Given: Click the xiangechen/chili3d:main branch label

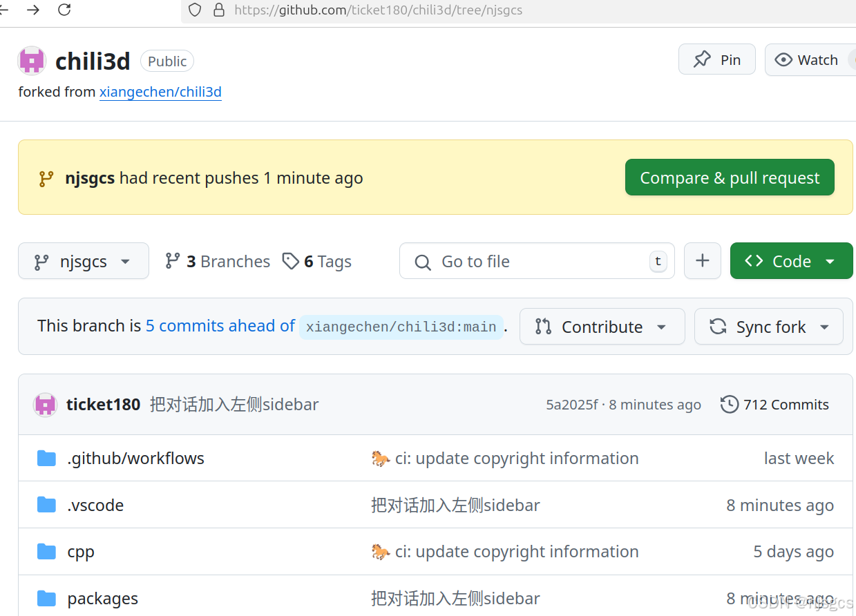Looking at the screenshot, I should click(401, 327).
